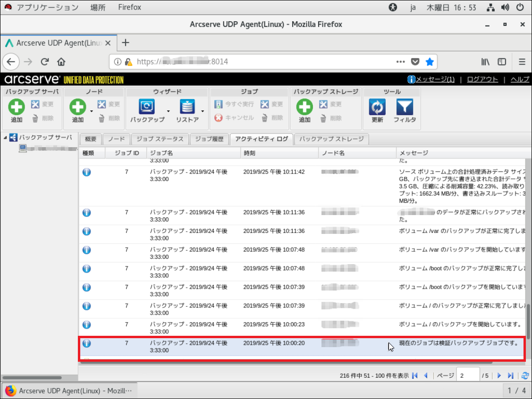Select the Activity Log tab
This screenshot has width=532, height=399.
[x=262, y=139]
